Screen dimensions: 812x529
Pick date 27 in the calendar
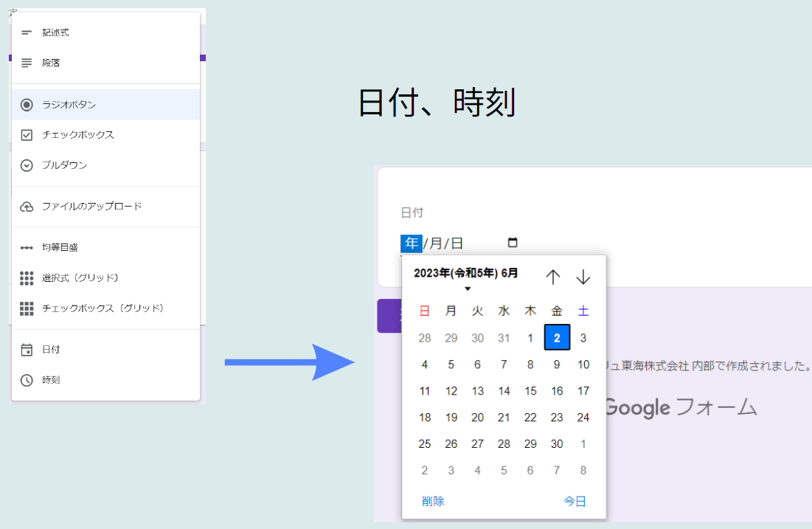tap(477, 443)
